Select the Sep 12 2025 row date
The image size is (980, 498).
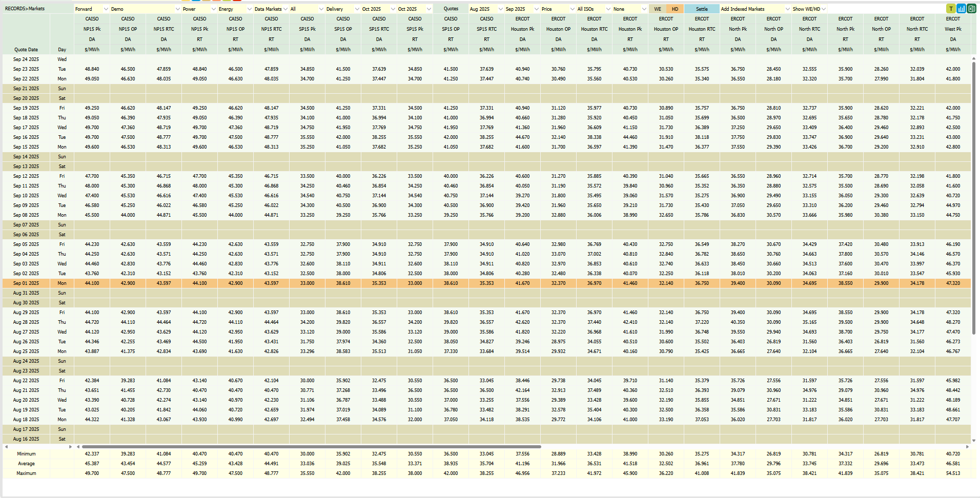(x=26, y=176)
